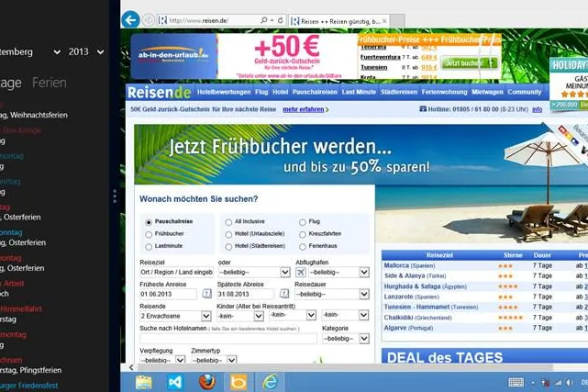The width and height of the screenshot is (588, 392).
Task: Open the Mallorca (Spanien) destination link
Action: point(409,265)
